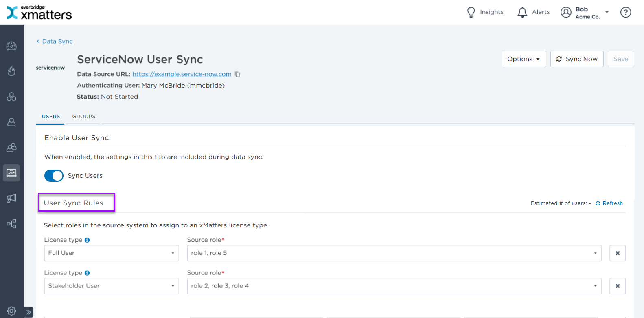This screenshot has height=318, width=644.
Task: Open the dashboard gauge icon in sidebar
Action: click(x=11, y=46)
